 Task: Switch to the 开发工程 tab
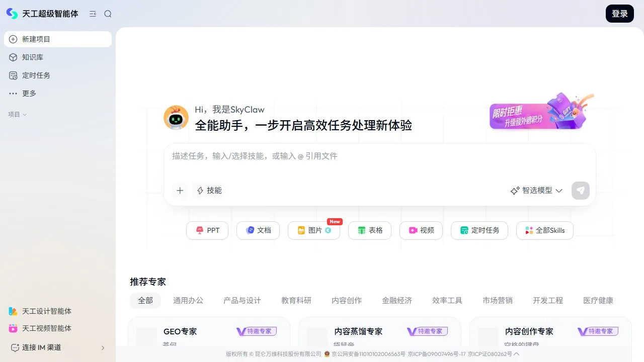point(548,301)
